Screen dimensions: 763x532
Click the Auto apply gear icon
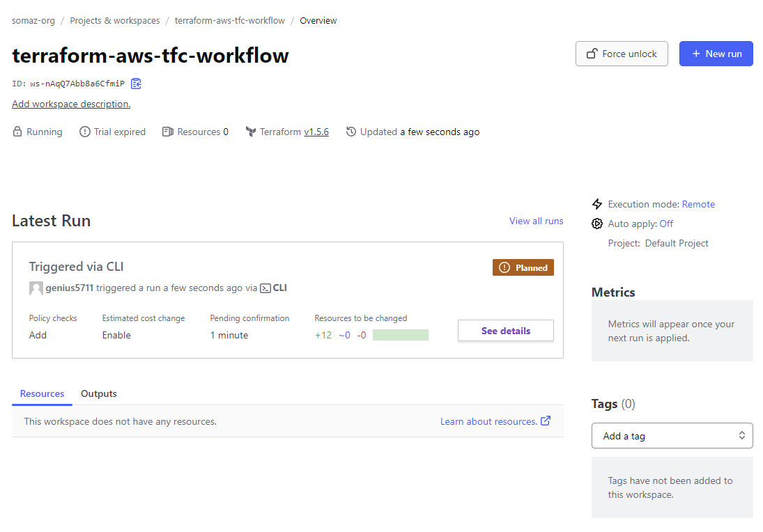click(x=597, y=224)
